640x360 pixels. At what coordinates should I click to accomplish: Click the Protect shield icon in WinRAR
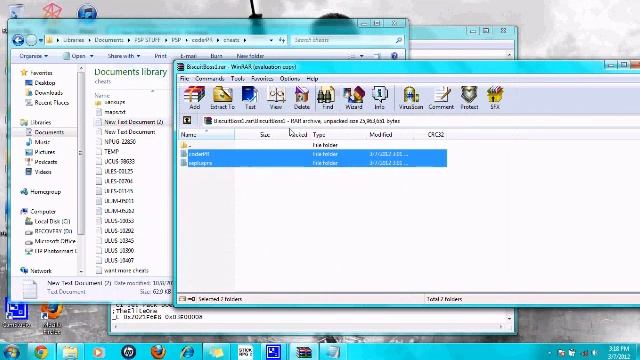coord(469,98)
